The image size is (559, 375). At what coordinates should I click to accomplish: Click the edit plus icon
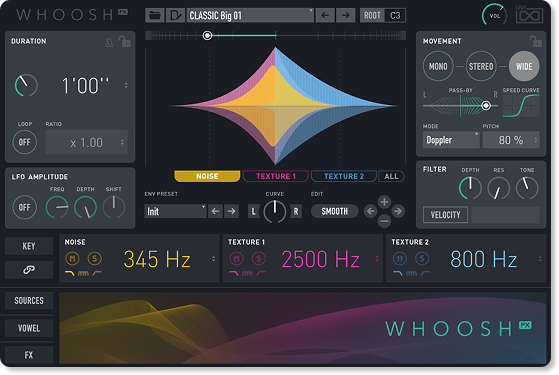[x=384, y=202]
